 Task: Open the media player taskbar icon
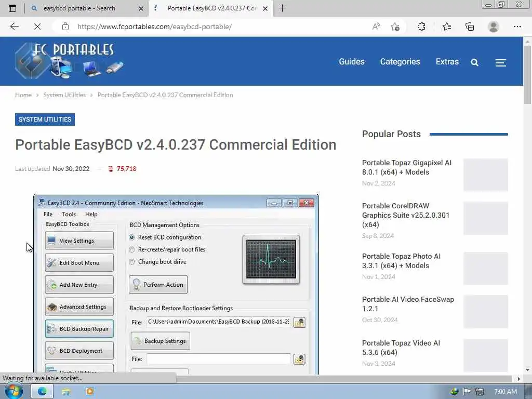pos(89,392)
